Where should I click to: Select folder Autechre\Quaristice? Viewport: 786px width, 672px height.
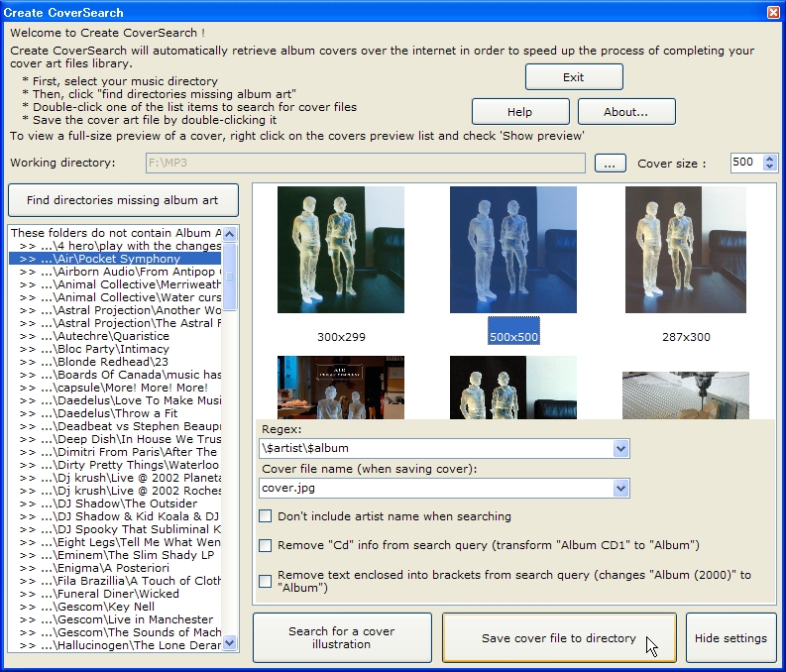point(115,336)
